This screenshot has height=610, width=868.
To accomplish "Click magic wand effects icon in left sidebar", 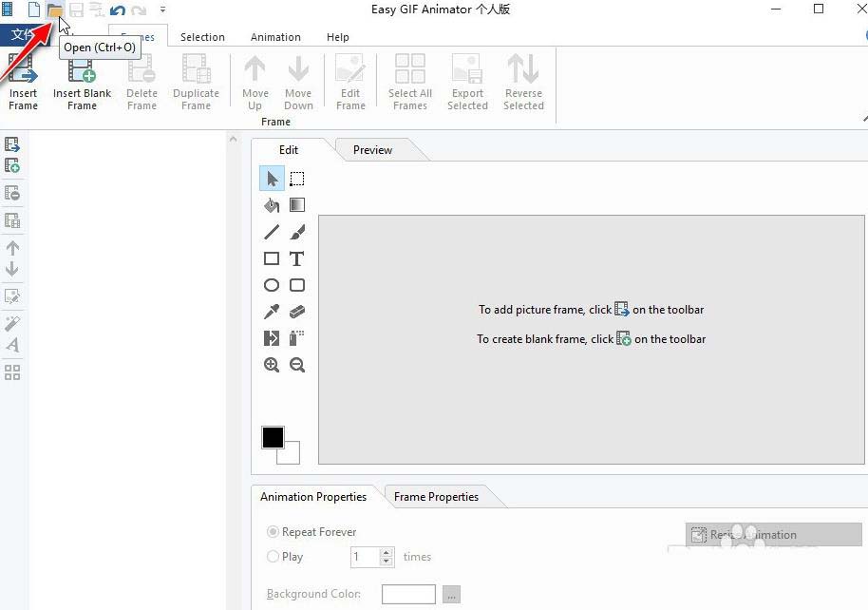I will coord(12,324).
